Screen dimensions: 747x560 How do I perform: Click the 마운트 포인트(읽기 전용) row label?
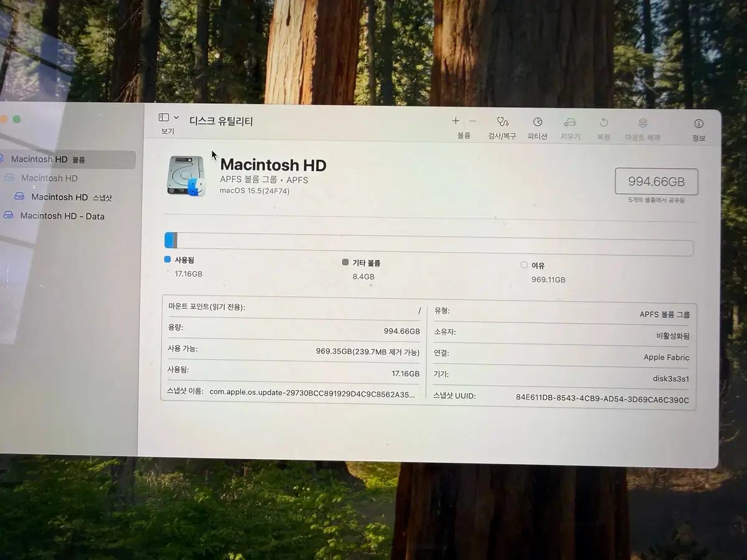pos(207,307)
